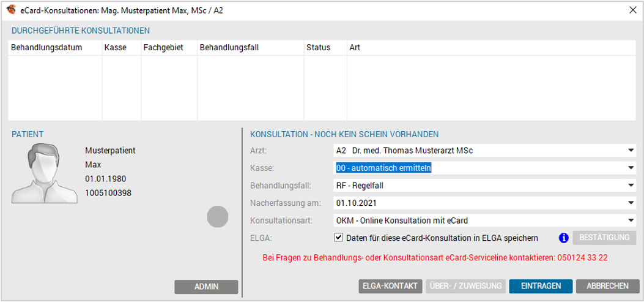Toggle the ELGA data storage checkbox
Screen dimensions: 644x302
coord(338,238)
